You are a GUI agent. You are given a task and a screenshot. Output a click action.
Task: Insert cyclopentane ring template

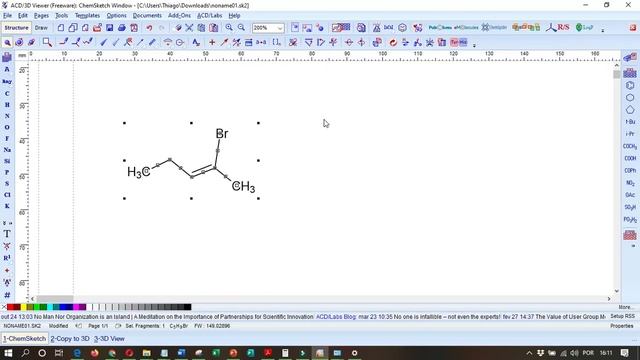[630, 110]
